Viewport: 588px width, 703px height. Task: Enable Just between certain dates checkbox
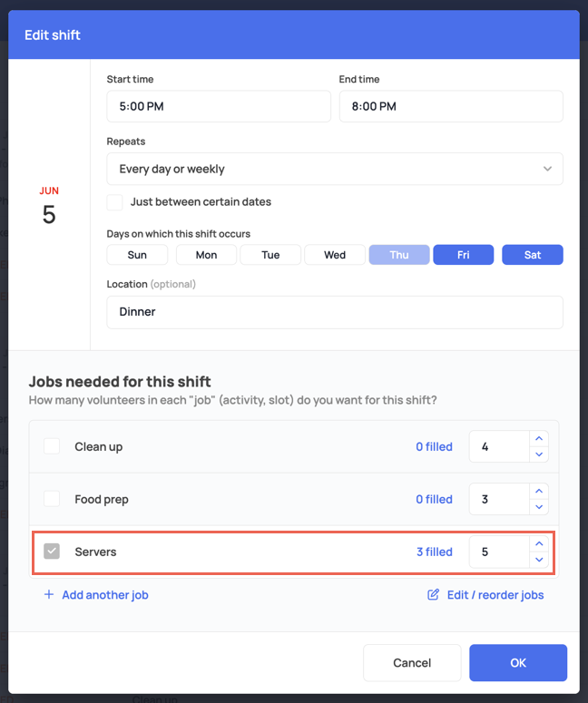tap(115, 202)
